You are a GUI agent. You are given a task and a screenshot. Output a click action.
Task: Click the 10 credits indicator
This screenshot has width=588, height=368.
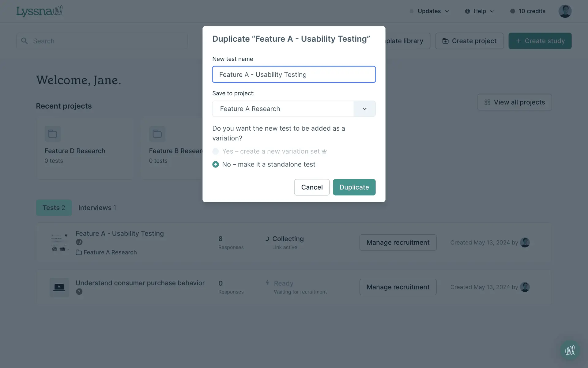(x=528, y=11)
